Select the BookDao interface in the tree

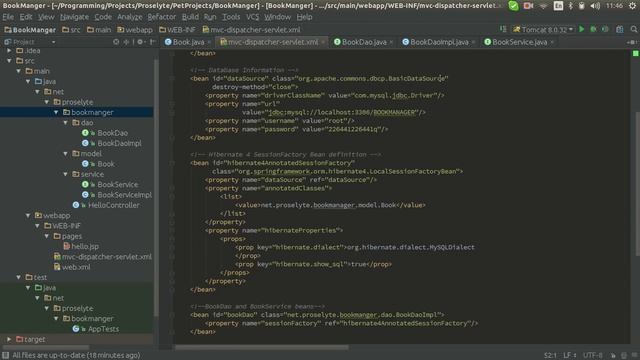pyautogui.click(x=112, y=133)
